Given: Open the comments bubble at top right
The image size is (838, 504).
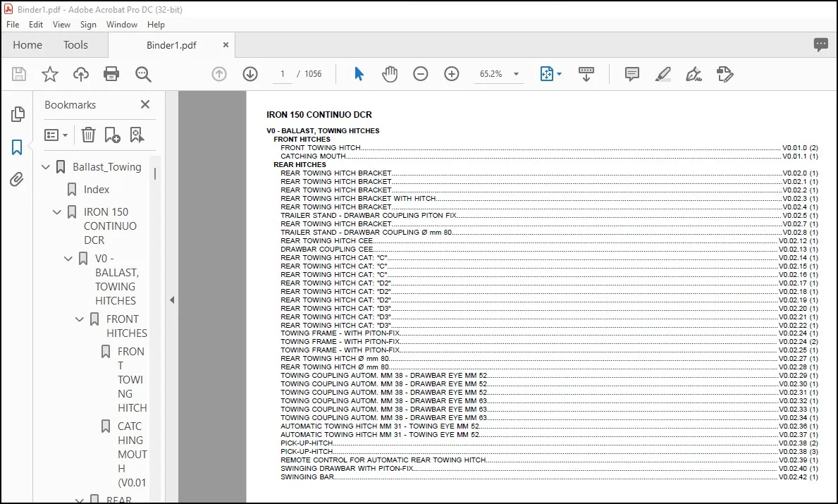Looking at the screenshot, I should pyautogui.click(x=821, y=44).
